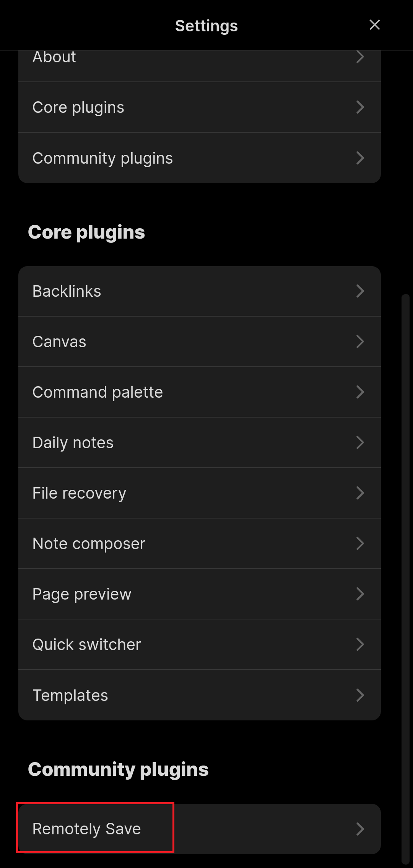Open Note composer plugin settings
Screen dimensions: 413x868
pyautogui.click(x=199, y=543)
